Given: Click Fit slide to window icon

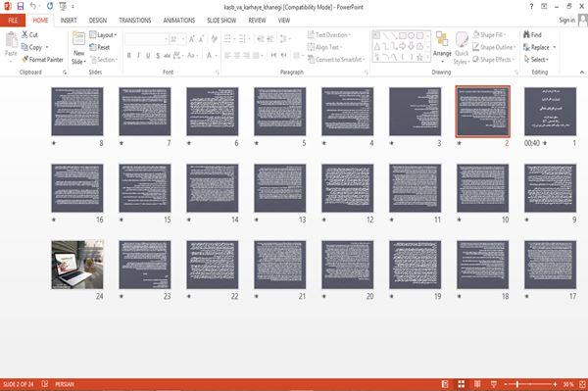Looking at the screenshot, I should pyautogui.click(x=582, y=384).
